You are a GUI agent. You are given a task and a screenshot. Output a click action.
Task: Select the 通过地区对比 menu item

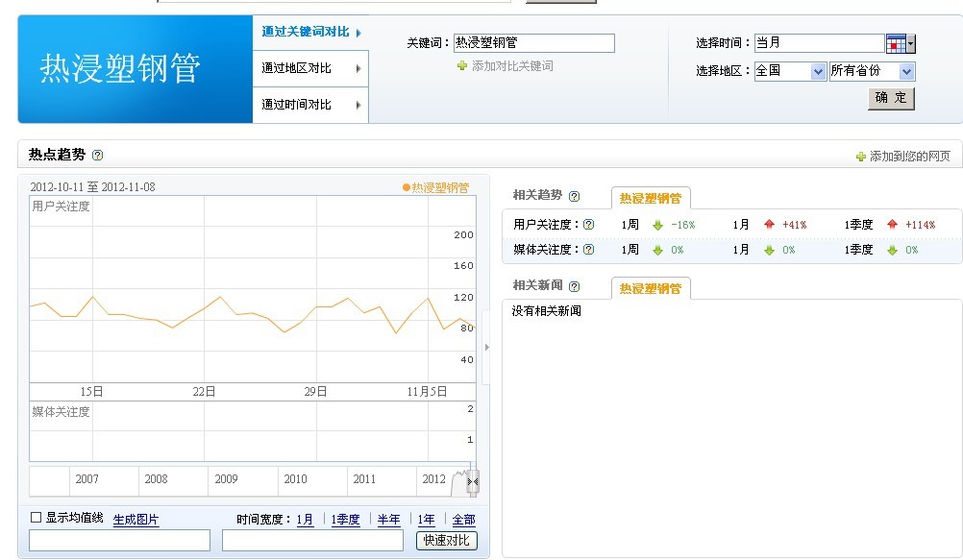[x=310, y=68]
